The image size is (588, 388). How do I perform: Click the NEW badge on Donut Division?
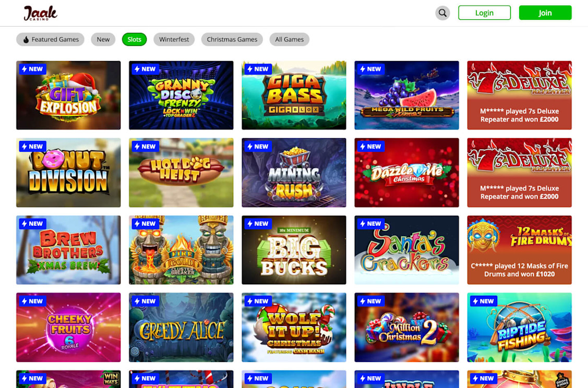coord(32,147)
